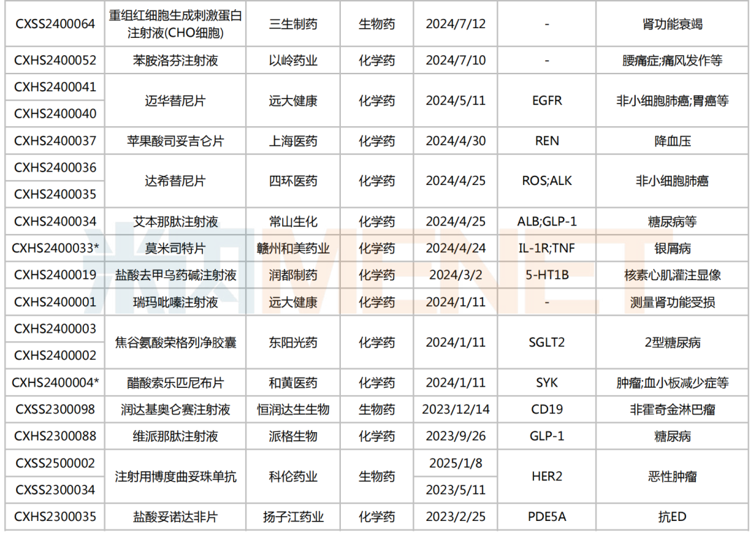The image size is (756, 535).
Task: Click target ROS;ALK
Action: point(547,181)
